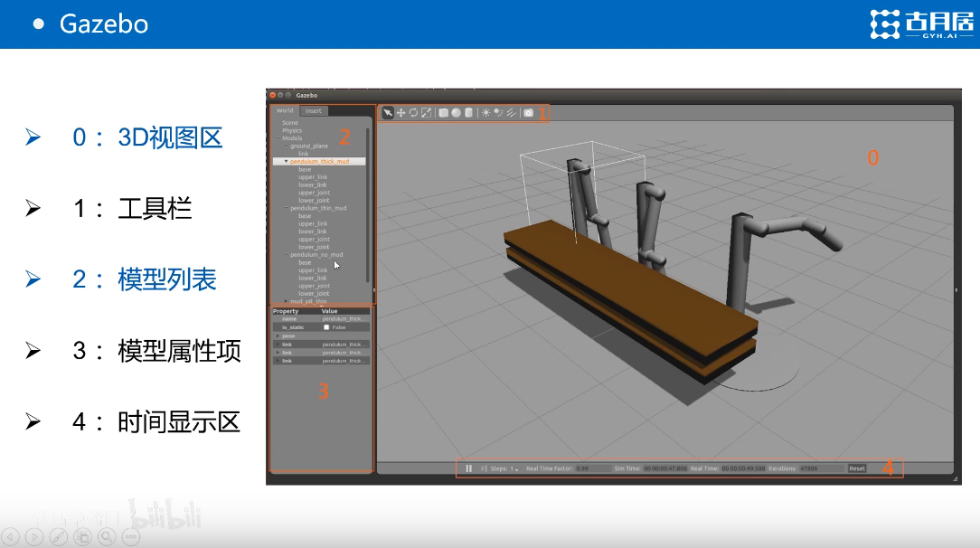The image size is (980, 548).
Task: Close the Gazebo window
Action: pos(272,95)
